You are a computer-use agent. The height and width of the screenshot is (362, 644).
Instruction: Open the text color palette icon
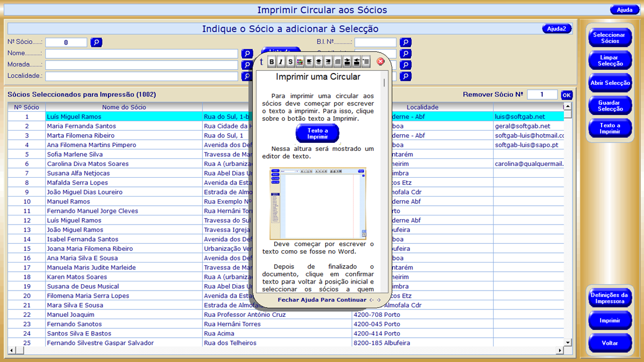pyautogui.click(x=300, y=62)
